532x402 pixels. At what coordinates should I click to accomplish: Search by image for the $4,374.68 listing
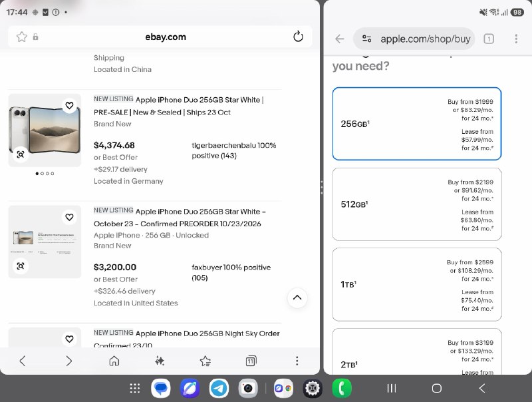[x=21, y=154]
